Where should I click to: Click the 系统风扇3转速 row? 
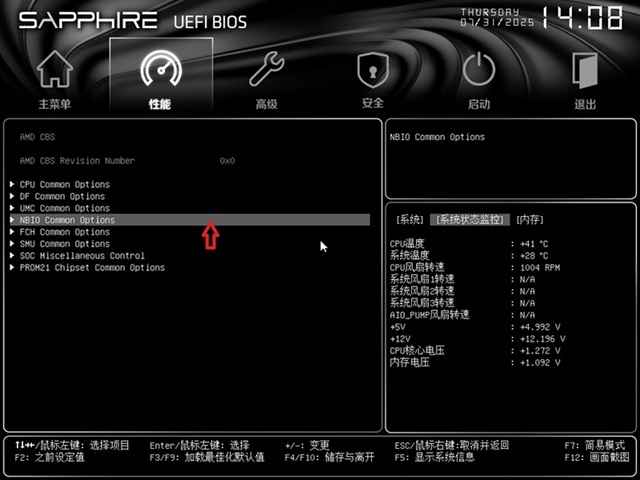[x=462, y=303]
